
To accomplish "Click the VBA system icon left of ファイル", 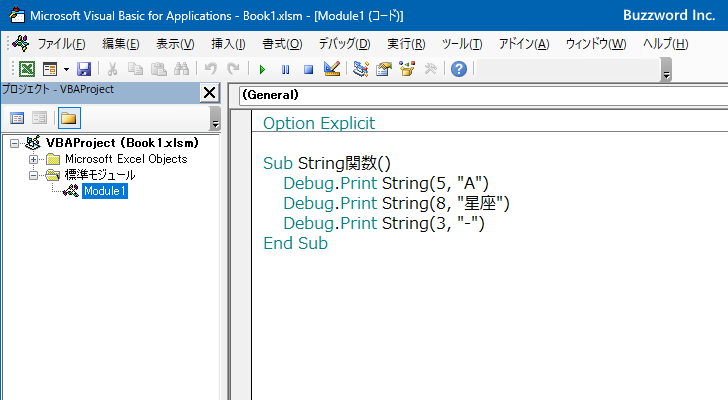I will pyautogui.click(x=20, y=44).
